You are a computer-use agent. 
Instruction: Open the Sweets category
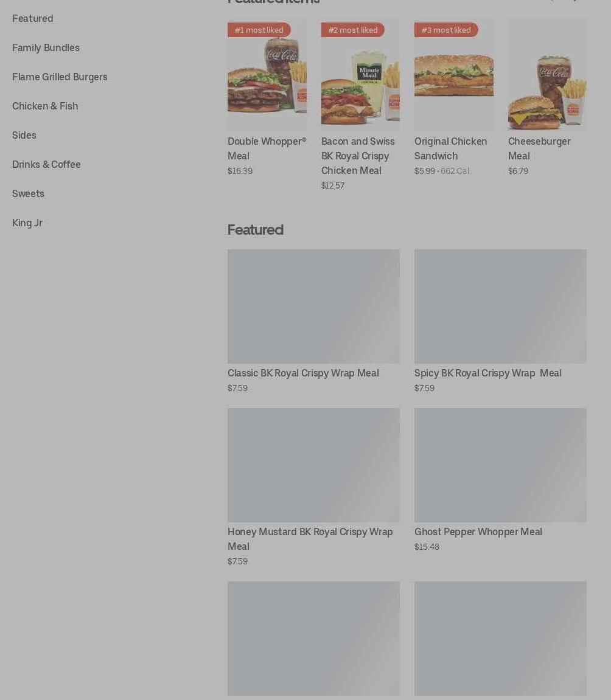click(x=28, y=194)
